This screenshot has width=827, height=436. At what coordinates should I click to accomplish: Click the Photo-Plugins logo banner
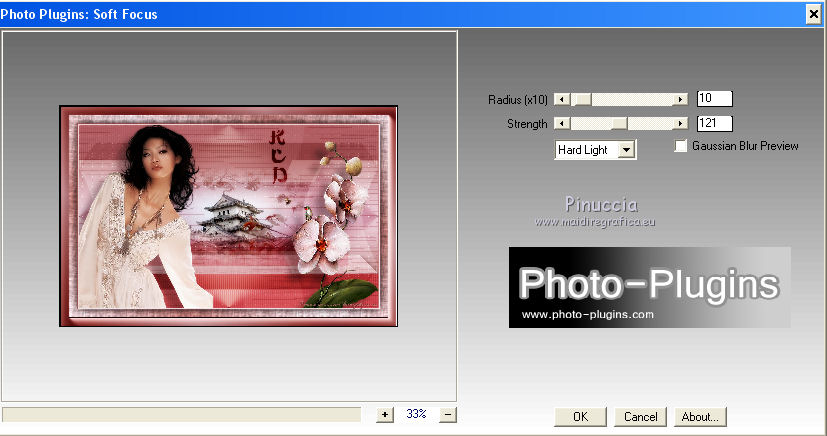coord(649,287)
